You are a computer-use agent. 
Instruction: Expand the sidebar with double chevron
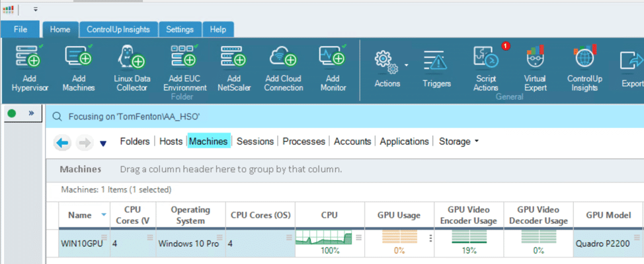coord(31,114)
